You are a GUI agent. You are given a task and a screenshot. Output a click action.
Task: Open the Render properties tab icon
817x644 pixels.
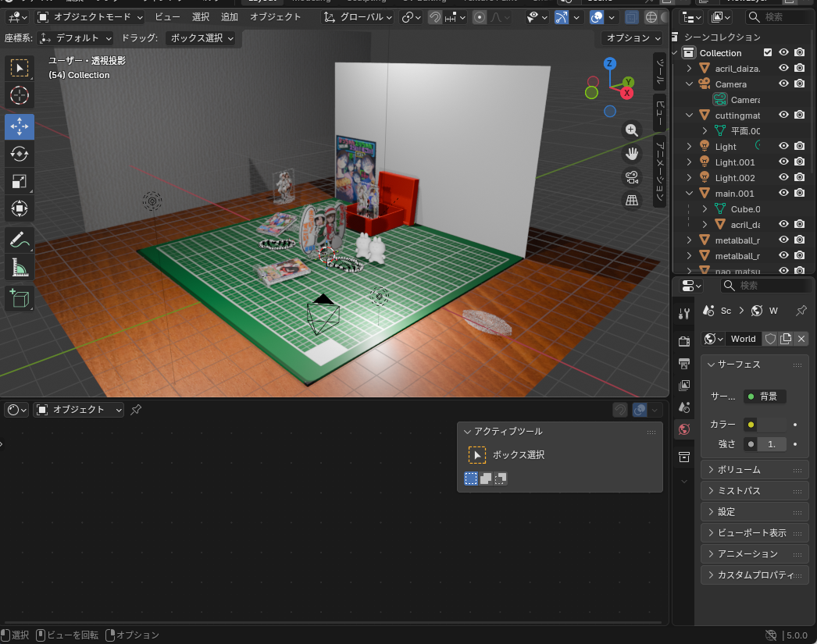pos(684,341)
